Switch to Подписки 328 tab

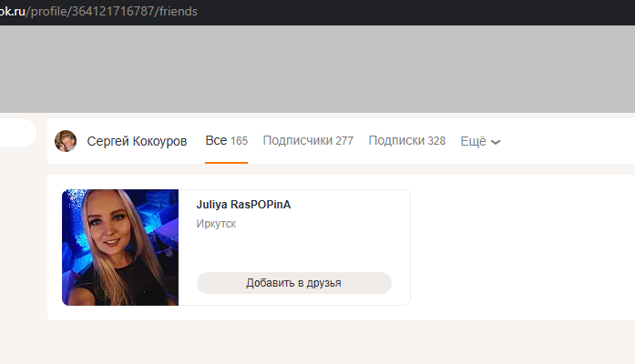tap(407, 141)
